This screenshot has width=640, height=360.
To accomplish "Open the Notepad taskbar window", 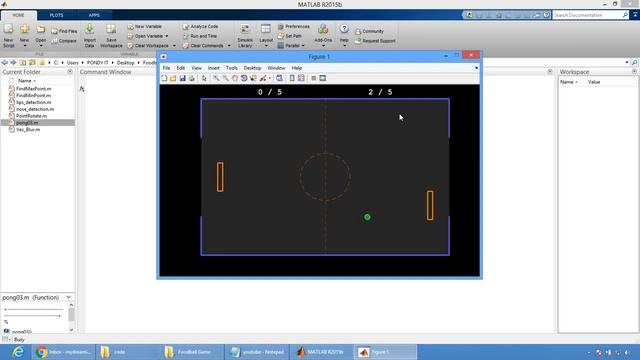I will coord(257,352).
